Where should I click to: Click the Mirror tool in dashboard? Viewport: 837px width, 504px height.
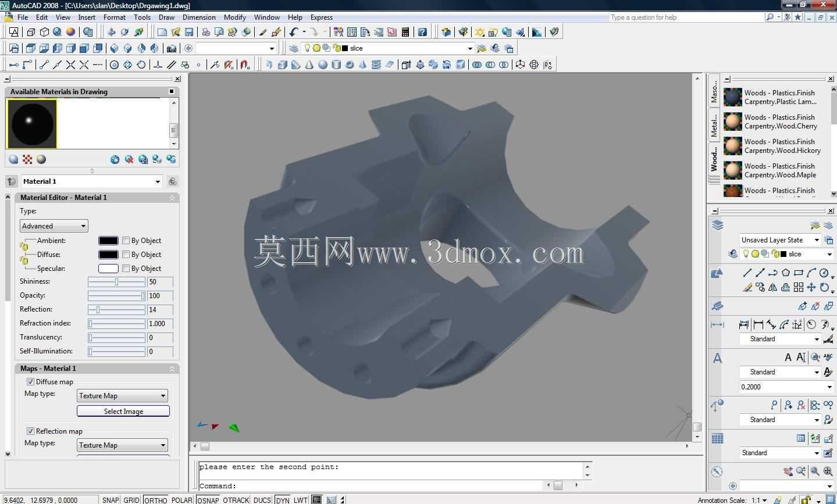[x=773, y=287]
